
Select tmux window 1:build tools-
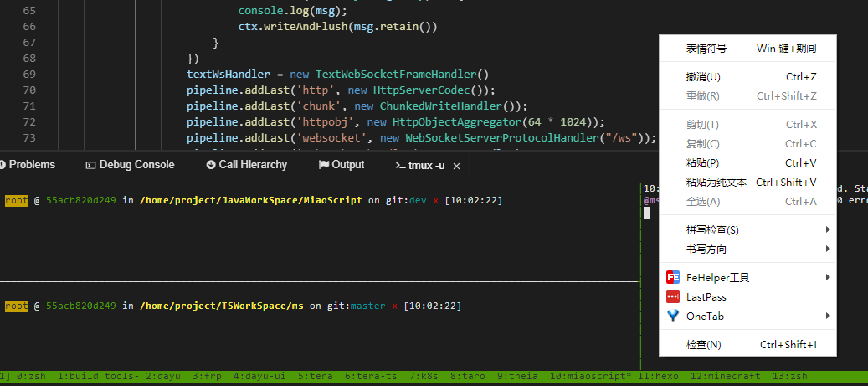pyautogui.click(x=98, y=376)
